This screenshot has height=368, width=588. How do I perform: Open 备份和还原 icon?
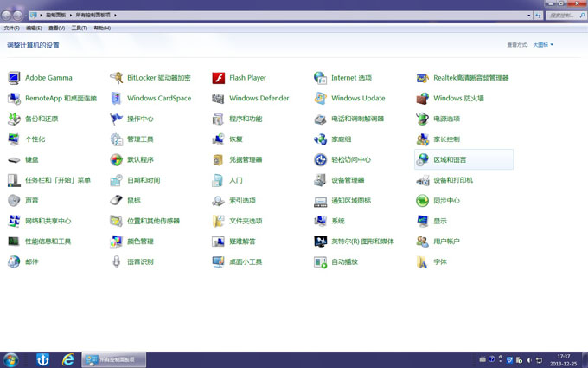[x=14, y=119]
